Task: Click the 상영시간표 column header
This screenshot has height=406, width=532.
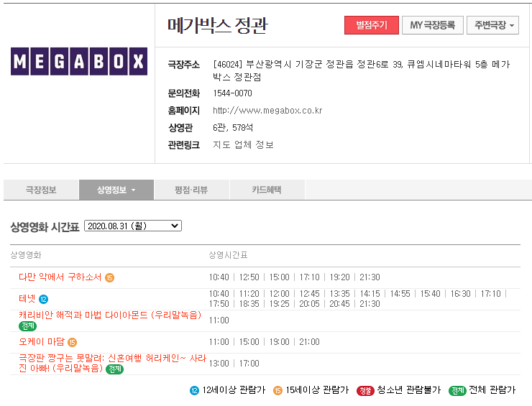Action: click(x=228, y=255)
